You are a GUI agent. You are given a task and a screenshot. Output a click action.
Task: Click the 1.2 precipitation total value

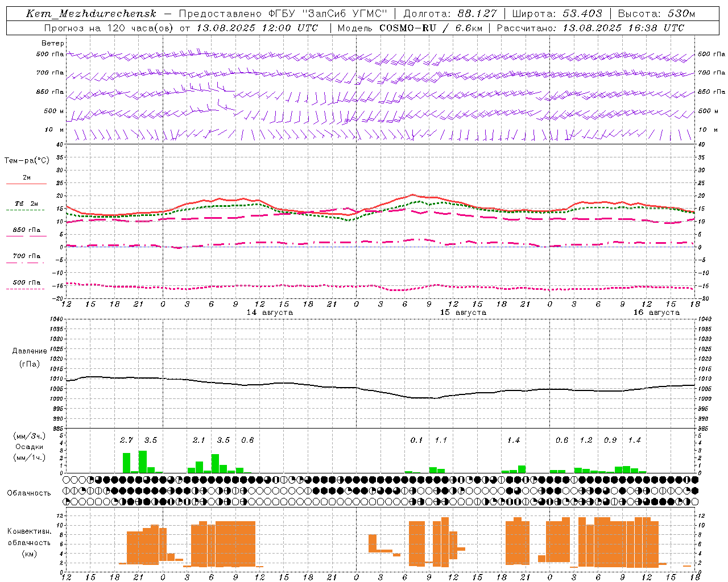(x=586, y=440)
